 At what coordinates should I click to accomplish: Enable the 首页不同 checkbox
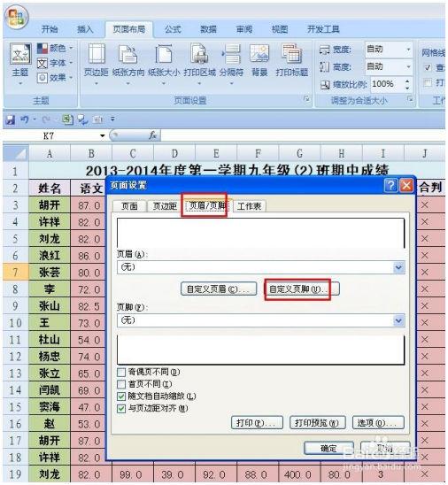tap(121, 384)
